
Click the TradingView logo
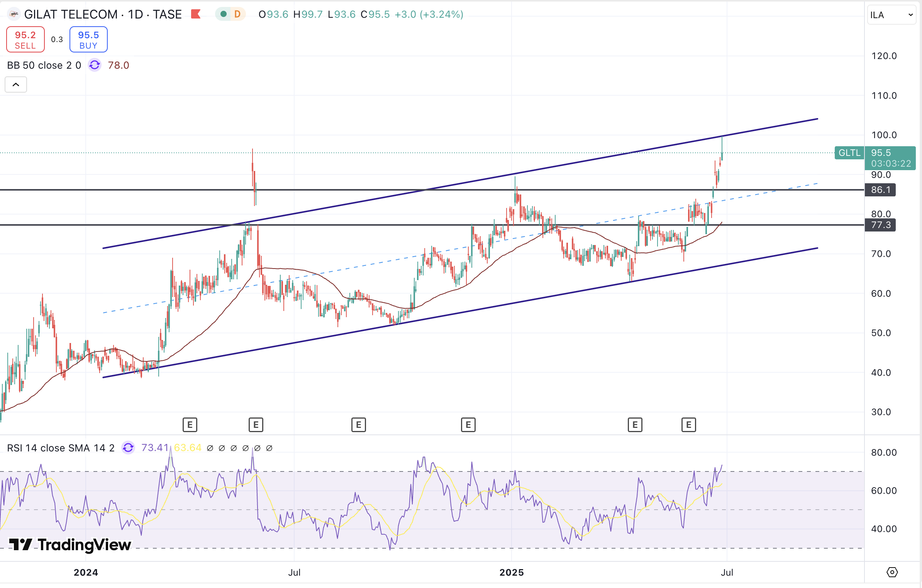point(70,544)
